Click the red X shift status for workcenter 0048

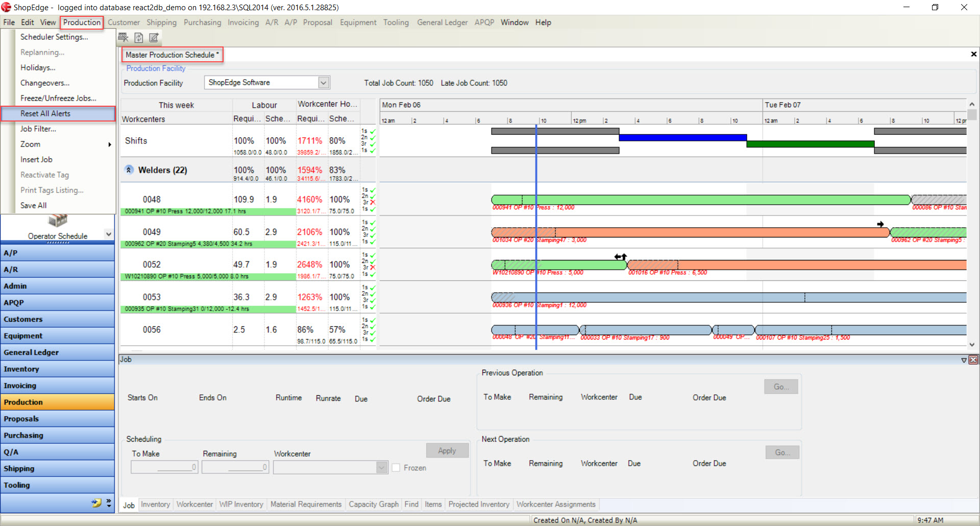pos(373,202)
